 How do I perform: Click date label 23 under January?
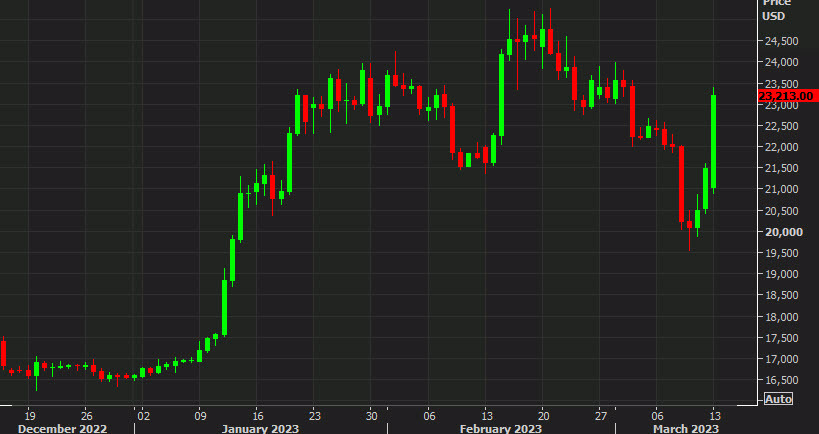tap(313, 416)
